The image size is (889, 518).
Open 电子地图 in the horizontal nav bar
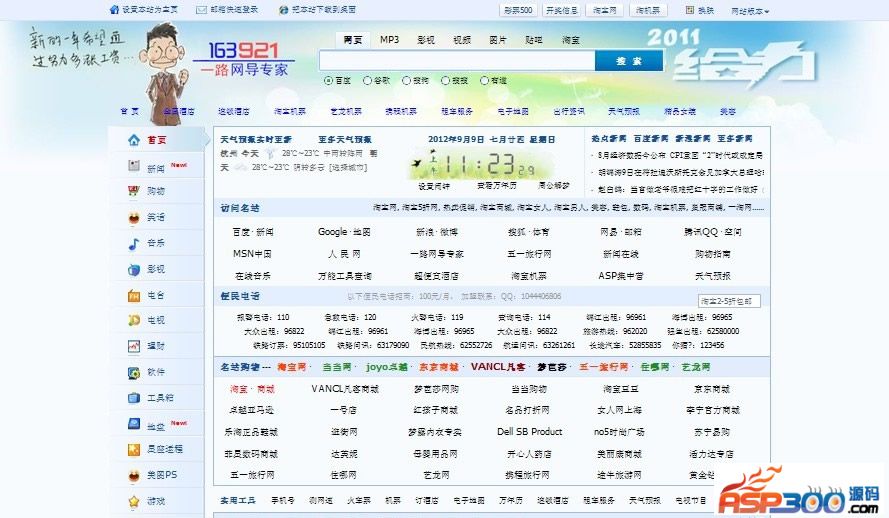(513, 112)
